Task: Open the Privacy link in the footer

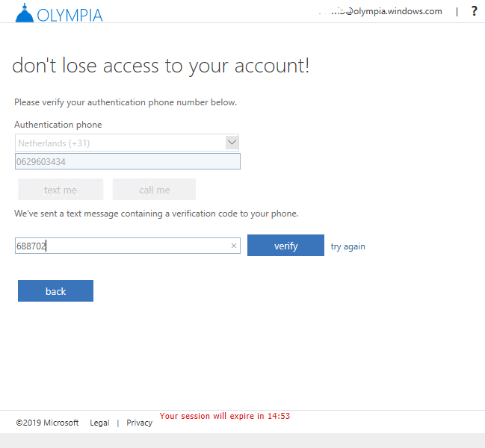Action: tap(139, 423)
